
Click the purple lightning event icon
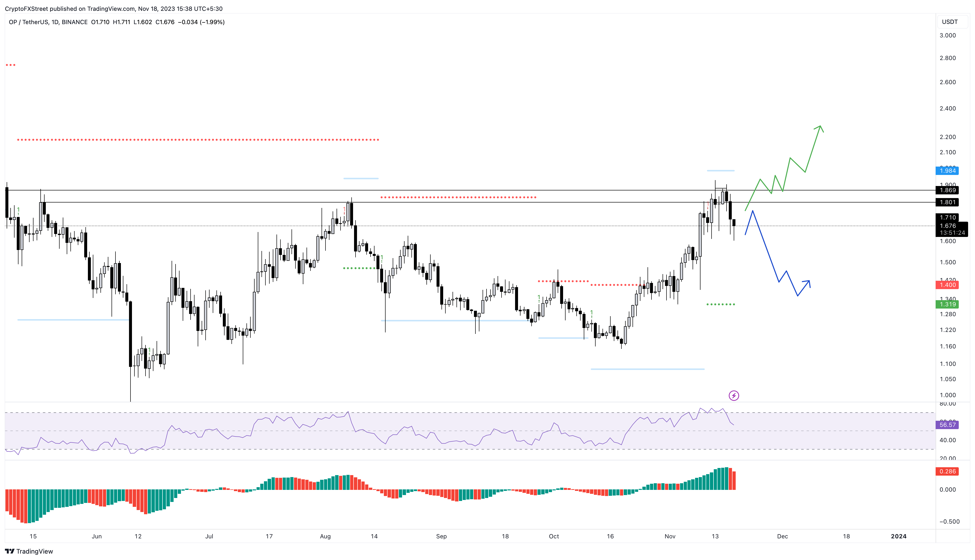(x=734, y=395)
